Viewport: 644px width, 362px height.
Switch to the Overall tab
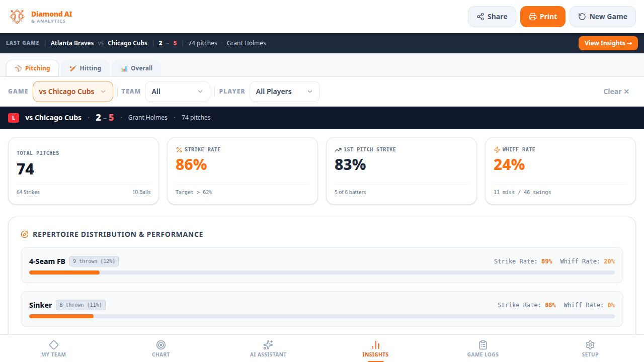136,68
